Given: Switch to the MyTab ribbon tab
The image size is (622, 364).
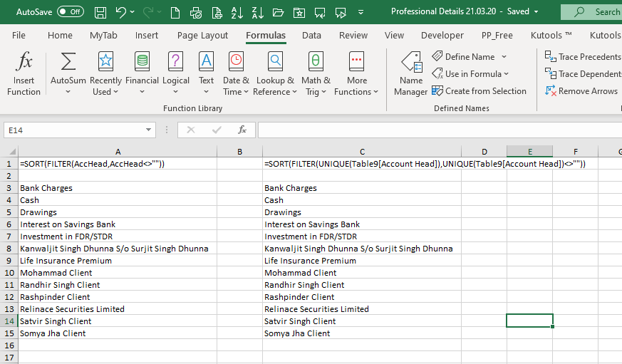Looking at the screenshot, I should tap(103, 36).
